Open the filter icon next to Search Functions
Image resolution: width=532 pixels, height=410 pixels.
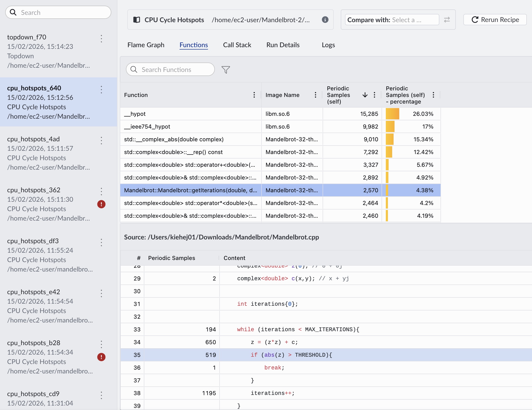click(226, 70)
